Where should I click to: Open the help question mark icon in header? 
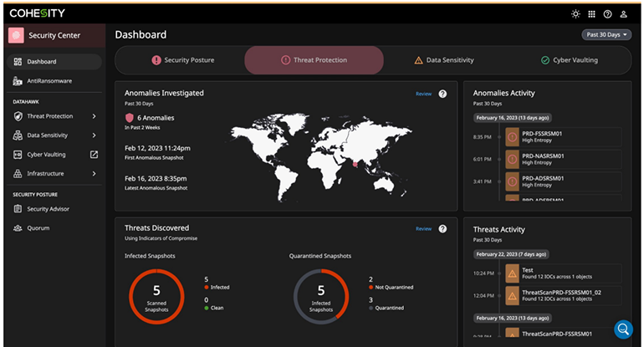click(x=607, y=14)
